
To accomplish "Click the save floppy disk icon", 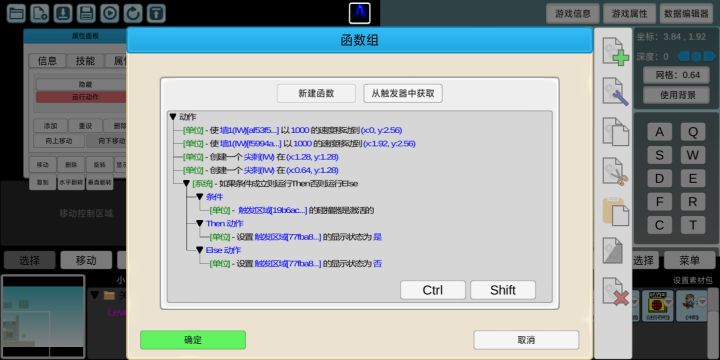I will point(86,13).
